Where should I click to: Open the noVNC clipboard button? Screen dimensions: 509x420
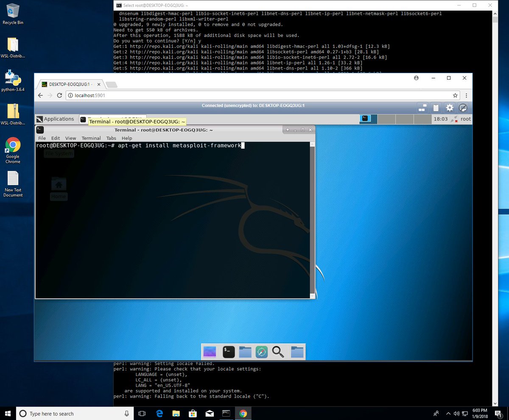click(x=436, y=108)
